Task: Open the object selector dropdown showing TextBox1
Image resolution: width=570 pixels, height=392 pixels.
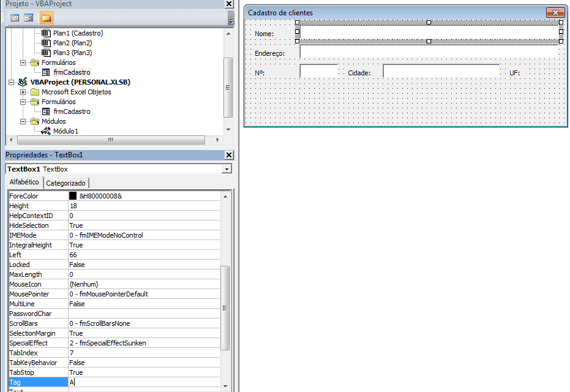Action: tap(227, 169)
